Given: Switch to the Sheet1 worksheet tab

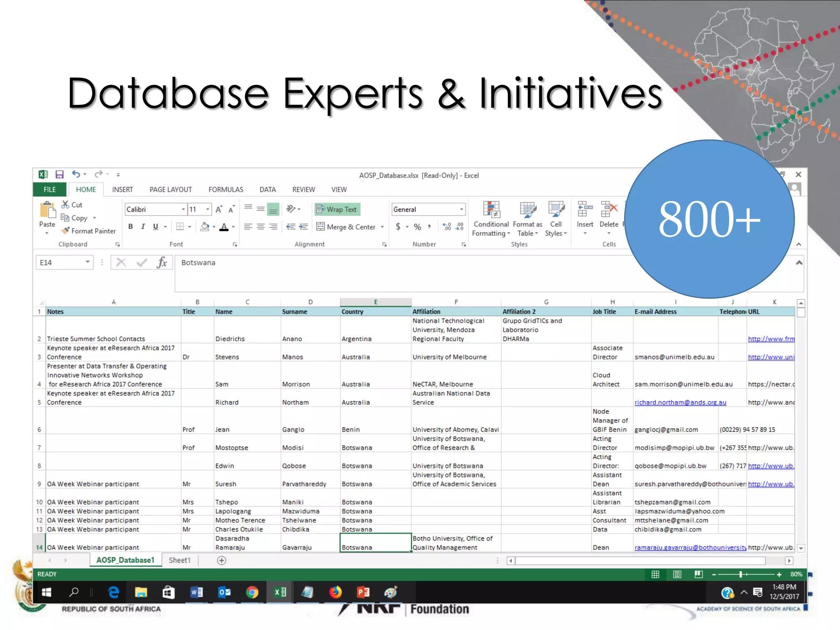Looking at the screenshot, I should click(x=180, y=560).
